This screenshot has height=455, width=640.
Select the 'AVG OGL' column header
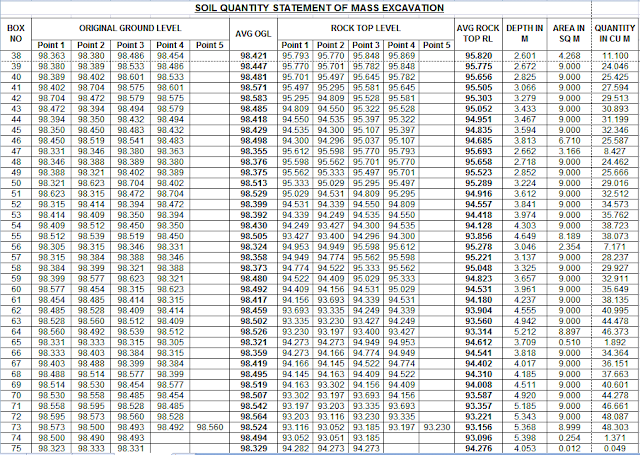pyautogui.click(x=253, y=33)
